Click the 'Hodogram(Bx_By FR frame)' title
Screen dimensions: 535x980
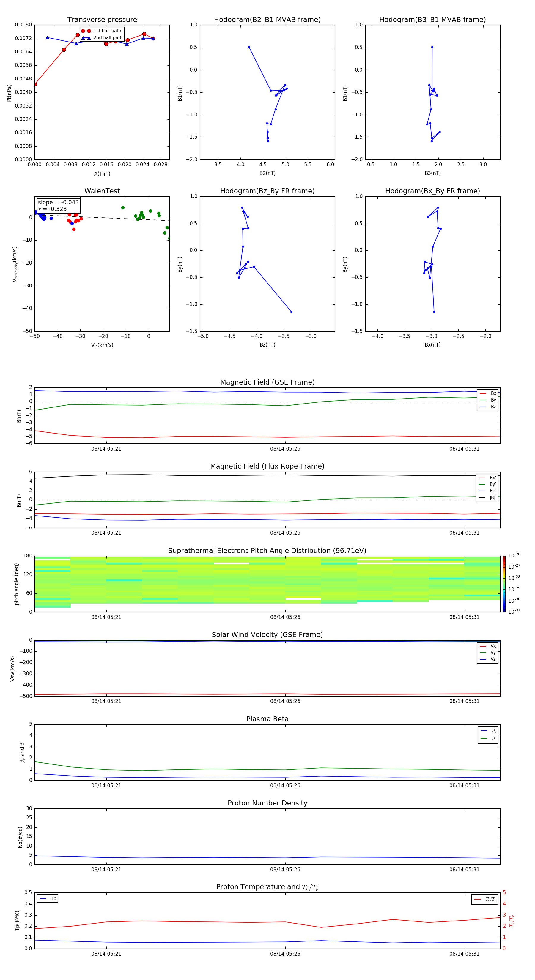(432, 191)
